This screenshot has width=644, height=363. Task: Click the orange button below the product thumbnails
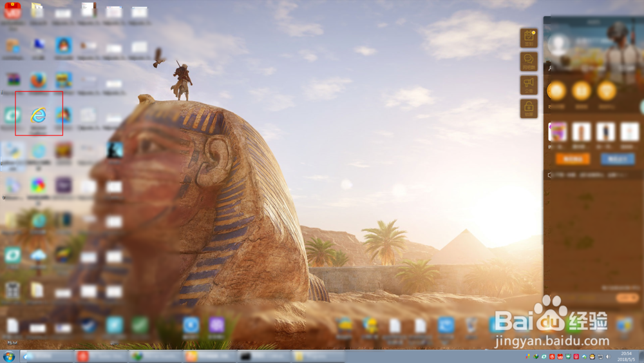(573, 159)
